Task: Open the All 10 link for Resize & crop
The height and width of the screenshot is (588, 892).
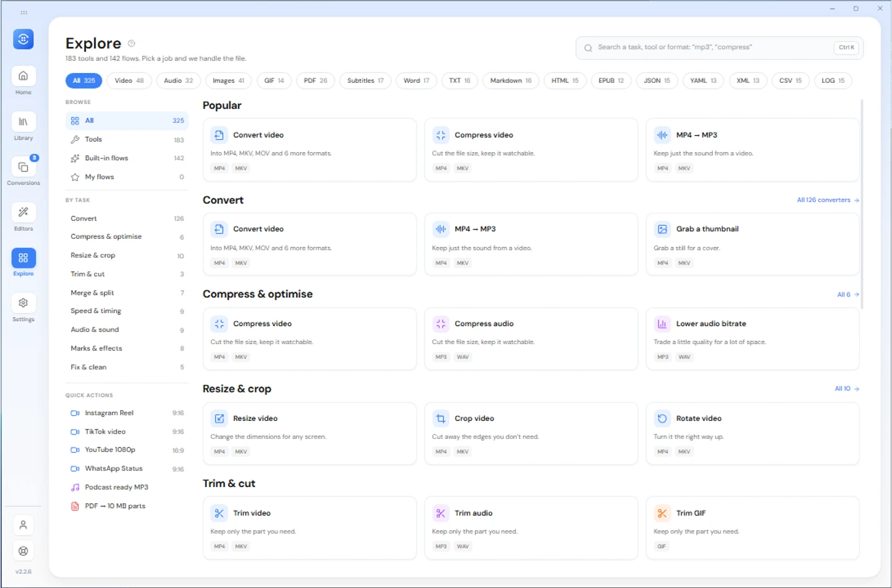Action: tap(847, 389)
